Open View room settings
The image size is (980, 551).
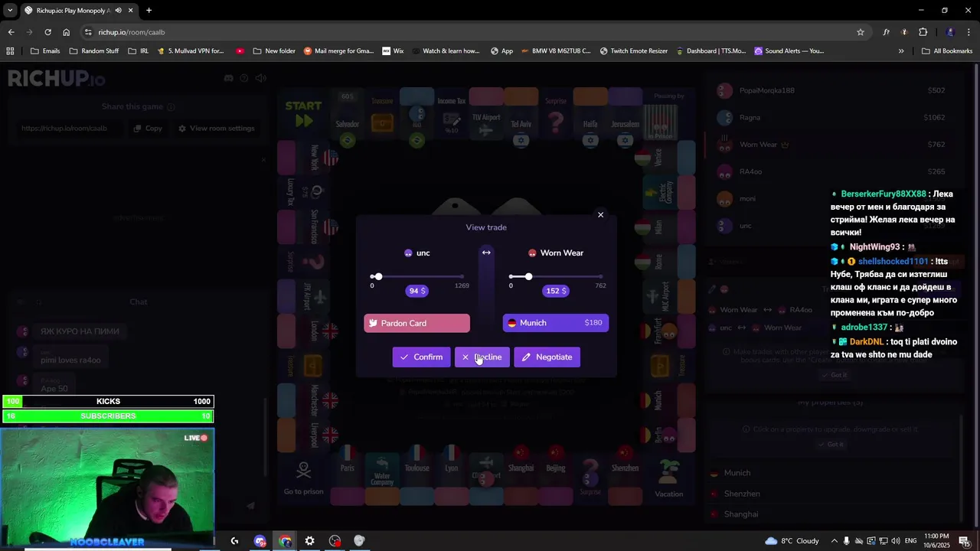[216, 128]
